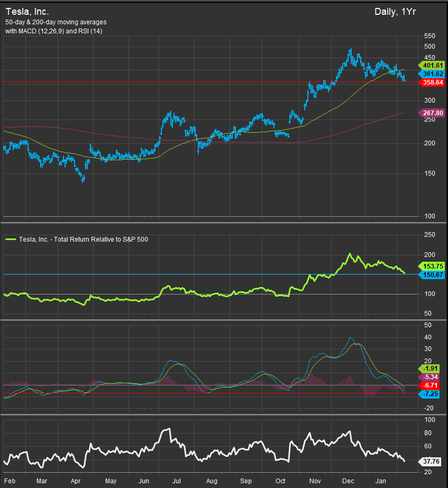Image resolution: width=448 pixels, height=488 pixels.
Task: Click the May label on the time axis
Action: pos(111,481)
